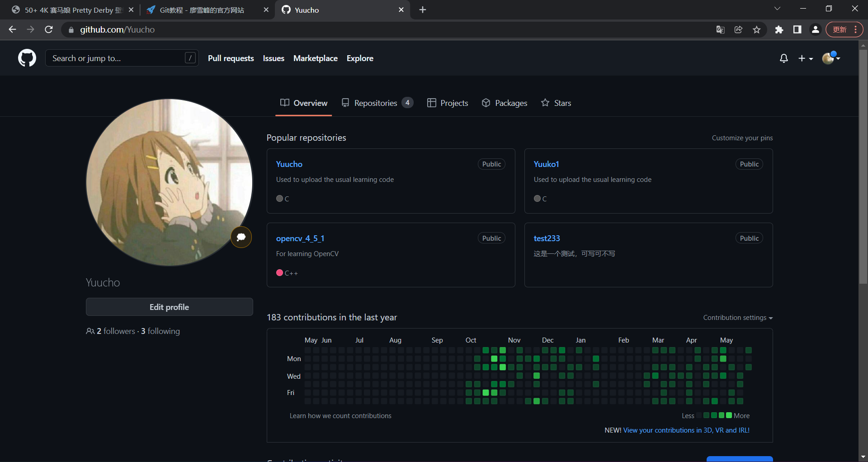Open a new browser tab with plus icon
This screenshot has height=462, width=868.
pos(423,10)
